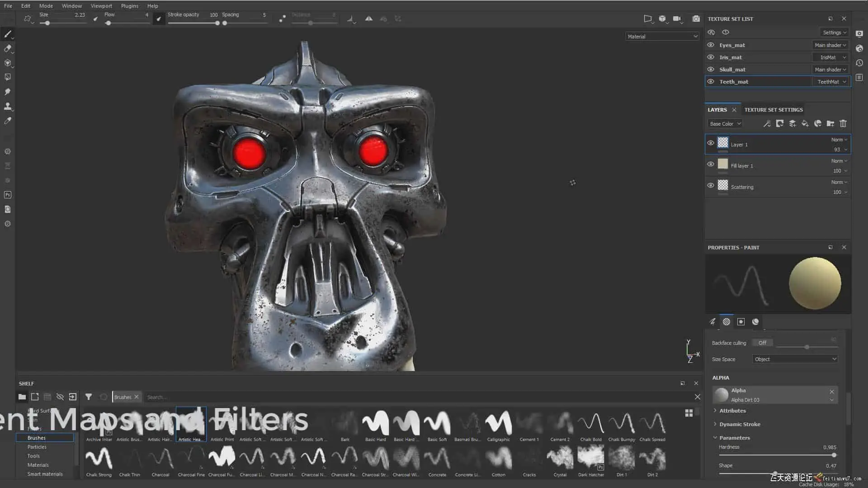Adjust the Hardness slider
This screenshot has width=868, height=488.
833,455
